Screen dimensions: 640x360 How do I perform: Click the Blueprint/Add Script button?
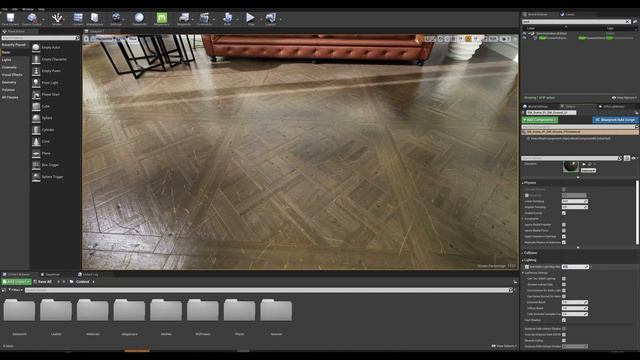click(615, 120)
